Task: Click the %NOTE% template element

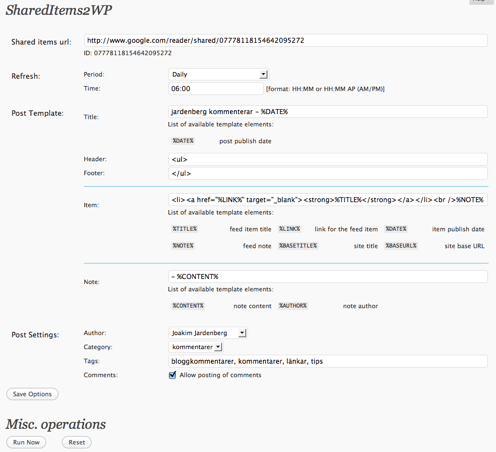Action: 183,246
